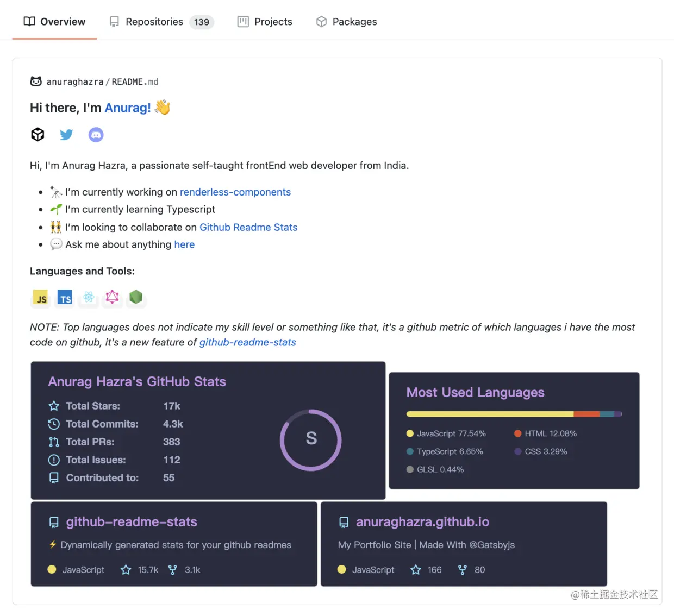The height and width of the screenshot is (616, 674).
Task: Click the Total Commits value 4.3k
Action: [x=173, y=424]
